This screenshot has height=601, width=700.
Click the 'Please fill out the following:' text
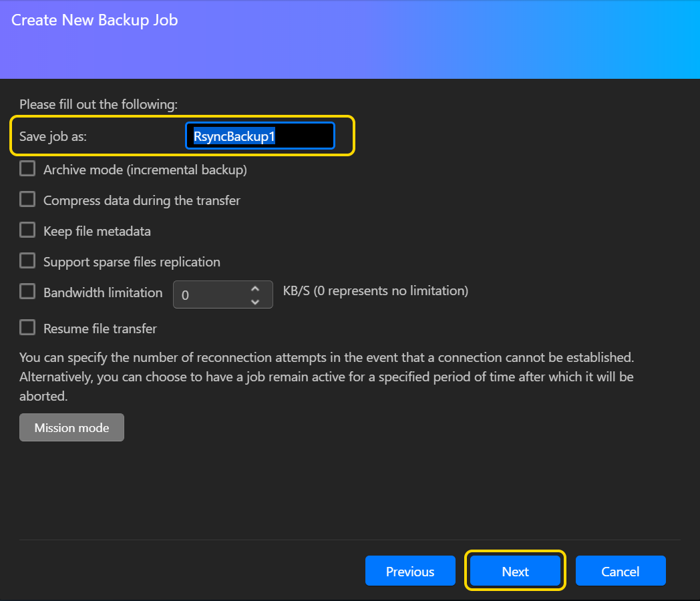[99, 104]
